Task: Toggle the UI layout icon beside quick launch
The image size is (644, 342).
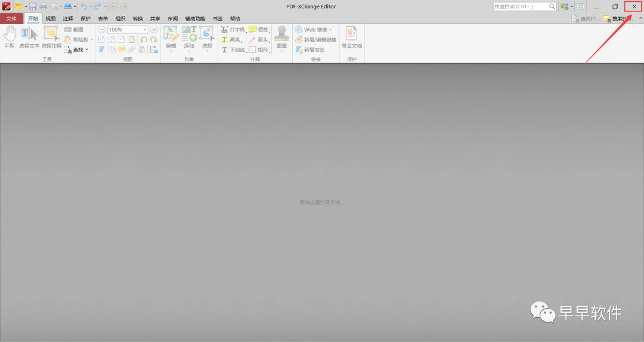Action: point(565,6)
